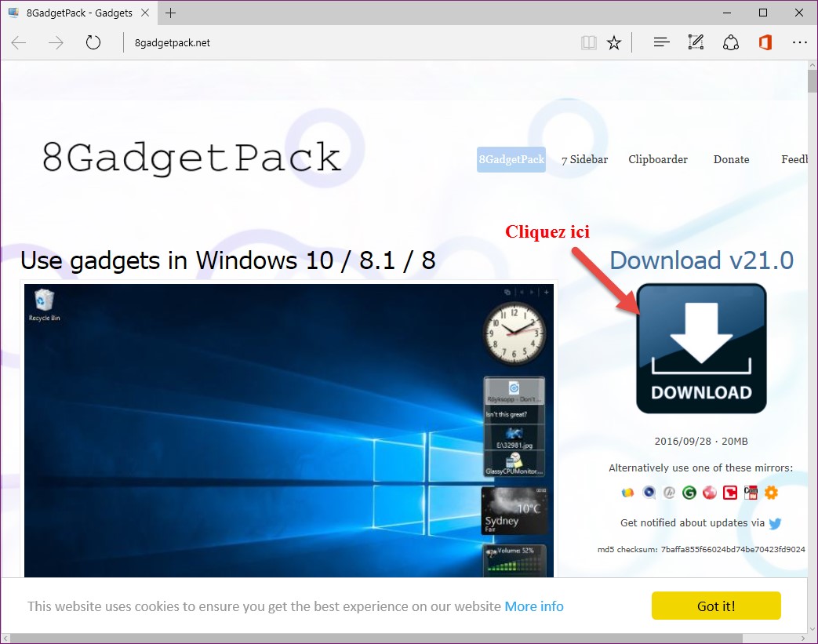Click the 8GadgetPack site title

[x=191, y=157]
